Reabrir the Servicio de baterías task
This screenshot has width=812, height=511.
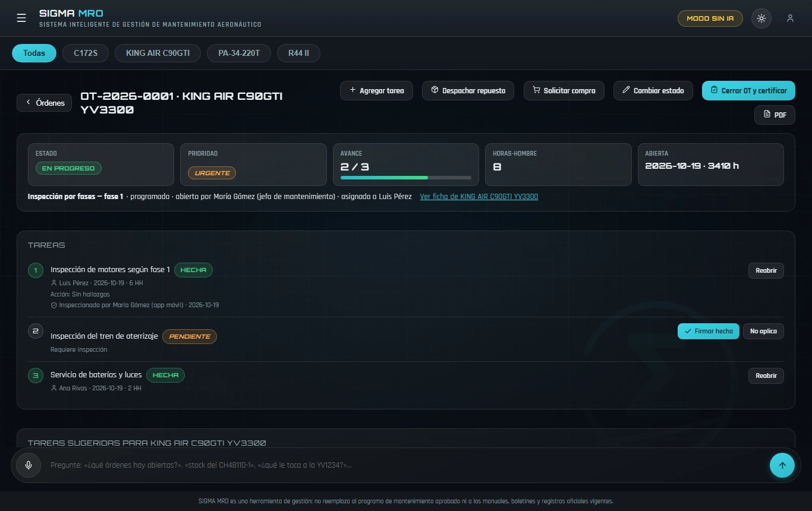(x=766, y=376)
